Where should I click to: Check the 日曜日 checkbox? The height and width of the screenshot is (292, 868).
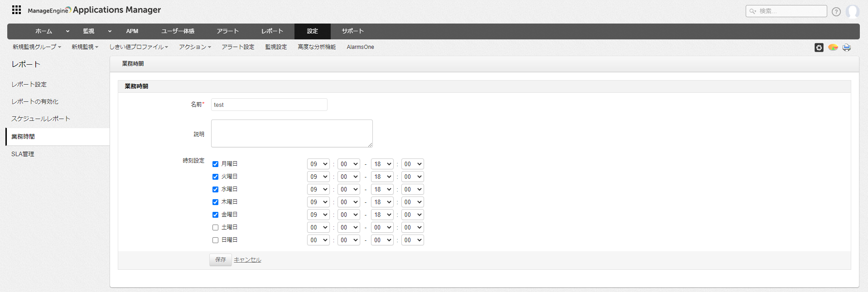tap(215, 240)
